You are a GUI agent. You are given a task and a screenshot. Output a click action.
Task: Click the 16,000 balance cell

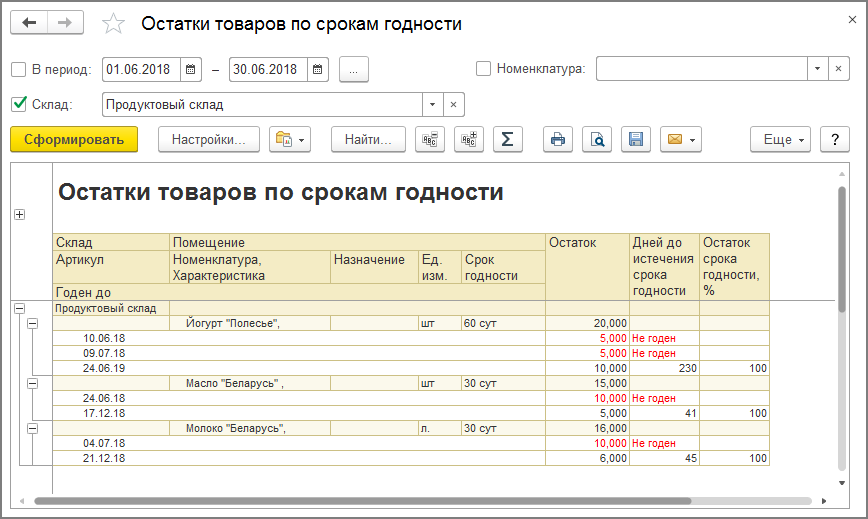(587, 428)
